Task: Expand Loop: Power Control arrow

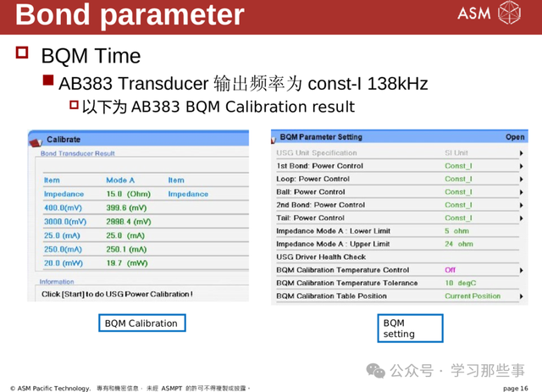Action: [x=521, y=179]
